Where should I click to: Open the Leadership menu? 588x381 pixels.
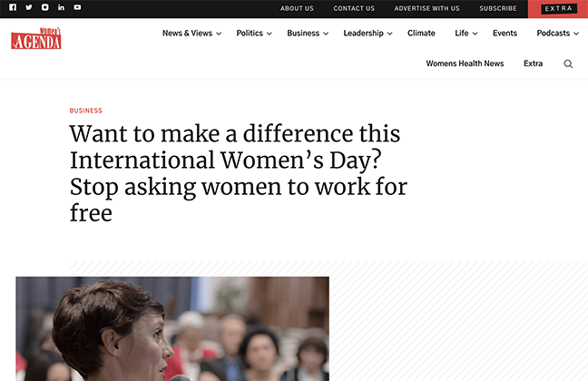[x=363, y=33]
